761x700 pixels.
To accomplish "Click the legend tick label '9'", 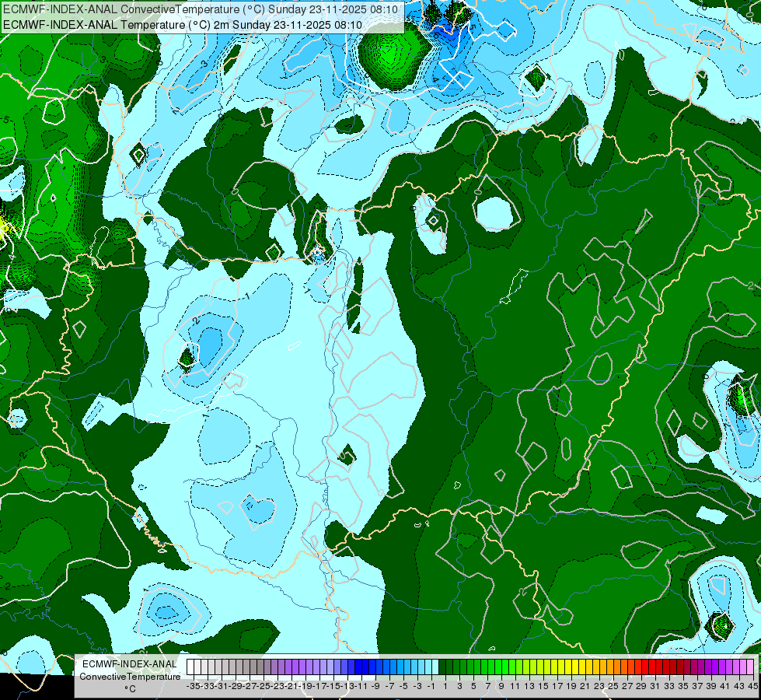I will point(501,686).
